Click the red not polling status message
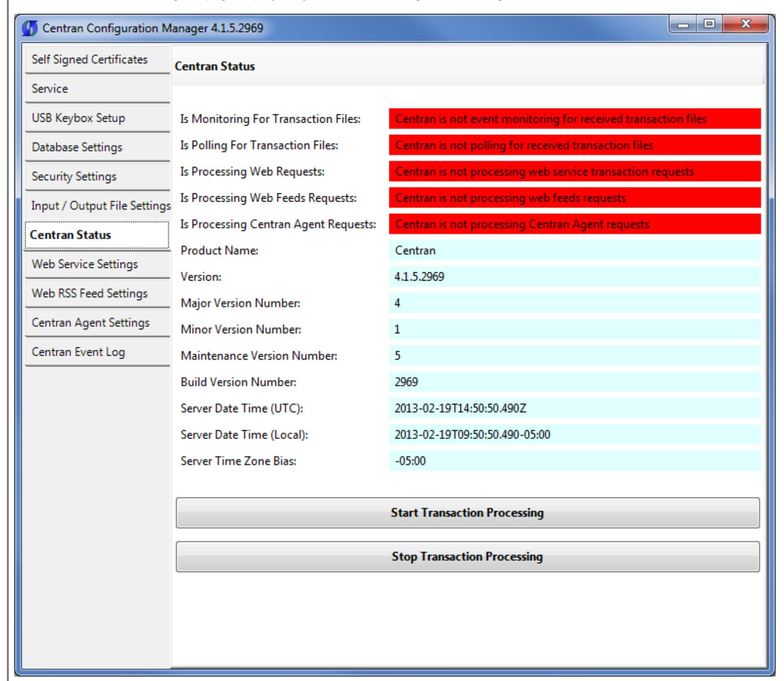The height and width of the screenshot is (681, 784). pos(575,145)
